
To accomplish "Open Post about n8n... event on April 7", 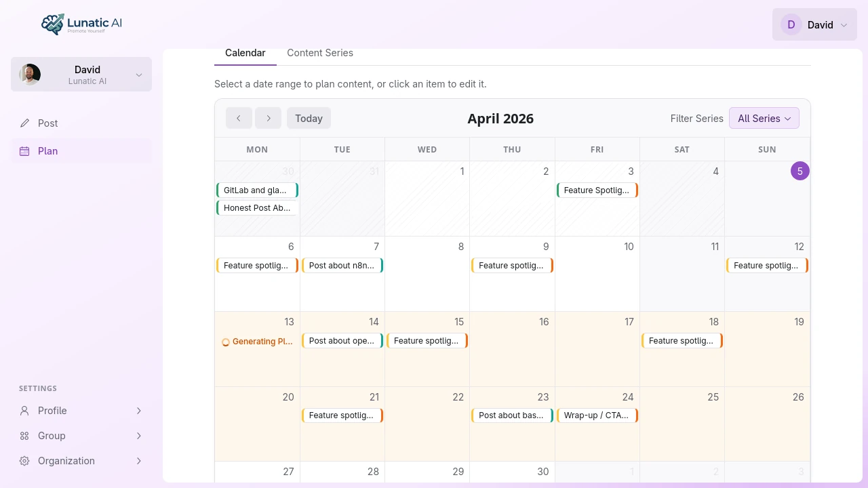I will click(342, 266).
